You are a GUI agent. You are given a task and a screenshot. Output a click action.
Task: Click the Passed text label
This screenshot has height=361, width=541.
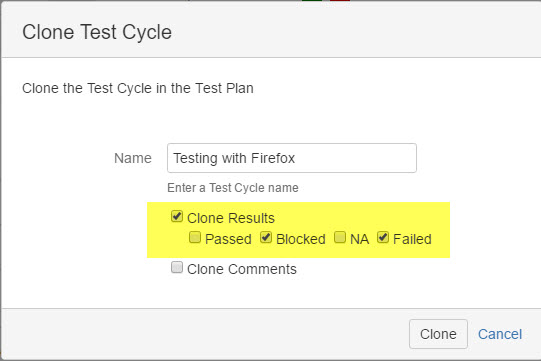(228, 239)
